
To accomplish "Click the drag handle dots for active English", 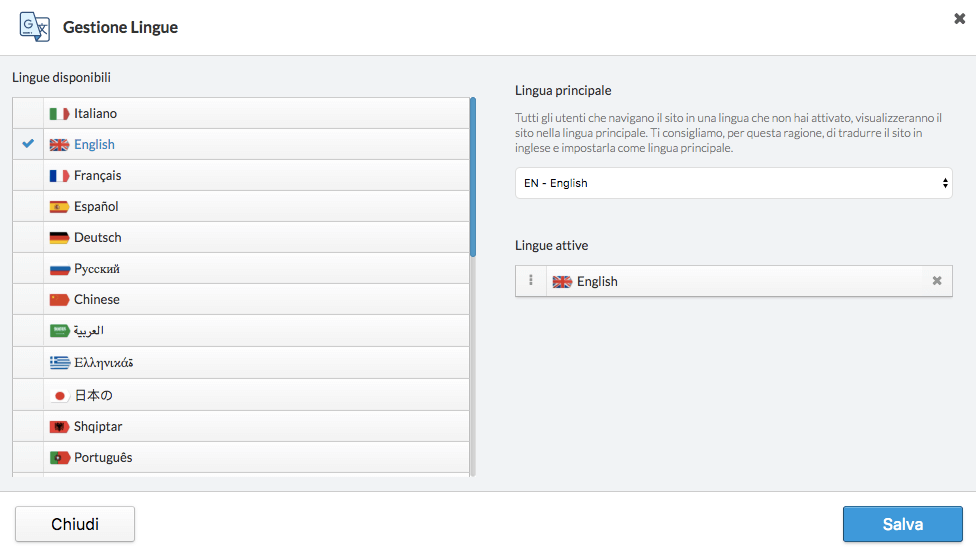I will click(x=531, y=281).
